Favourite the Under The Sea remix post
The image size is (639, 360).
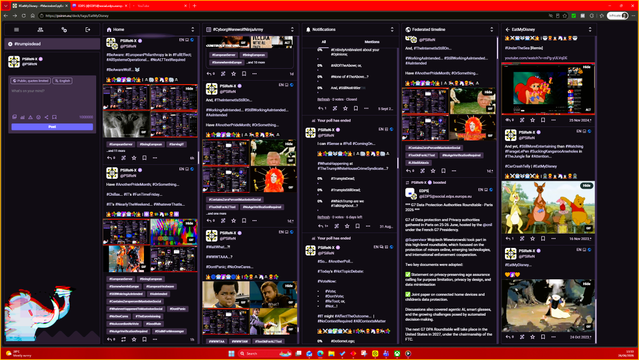pos(532,120)
